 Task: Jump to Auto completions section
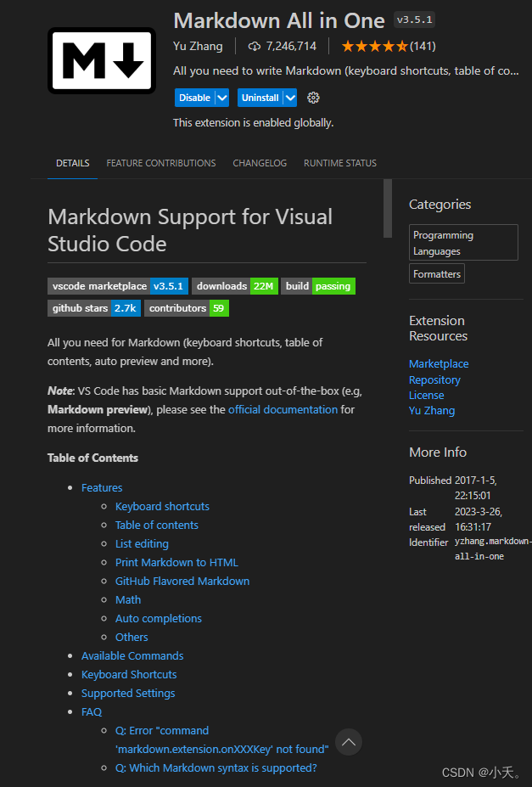(x=159, y=618)
